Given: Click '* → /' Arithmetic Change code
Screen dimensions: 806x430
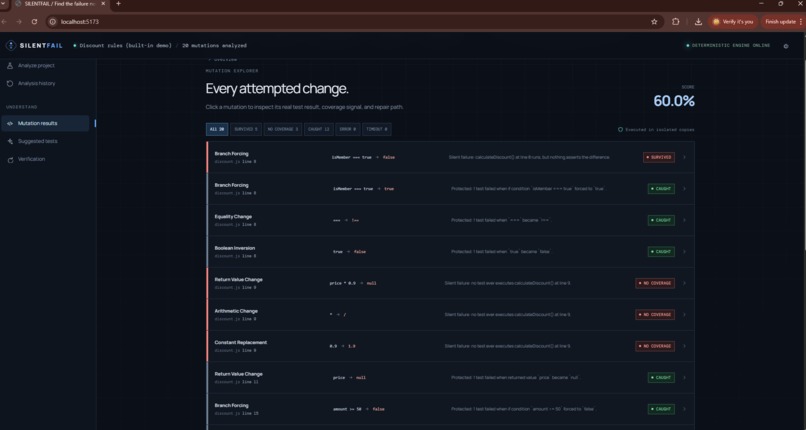Looking at the screenshot, I should (x=338, y=314).
